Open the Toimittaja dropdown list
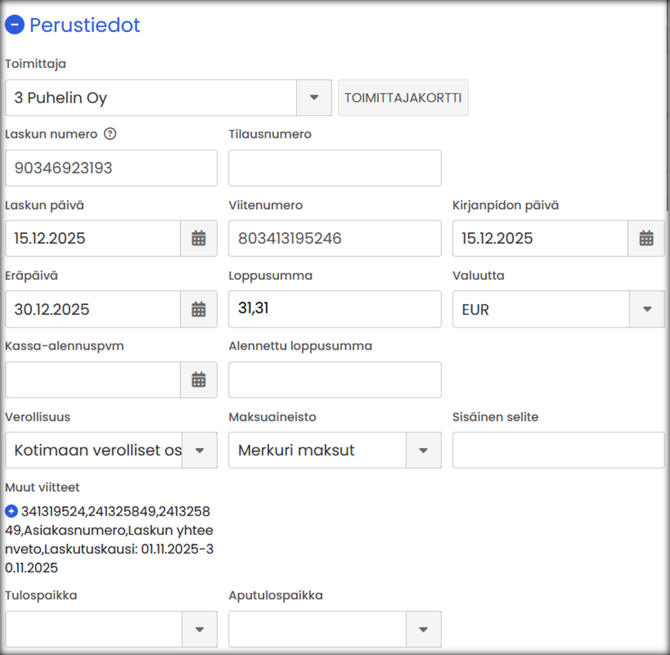Viewport: 670px width, 655px height. click(x=313, y=98)
